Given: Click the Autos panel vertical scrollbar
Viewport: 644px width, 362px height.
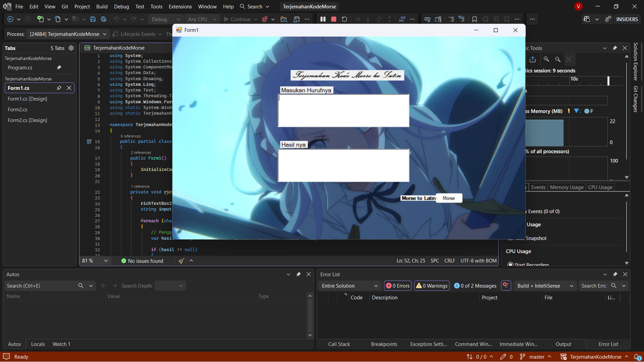Looking at the screenshot, I should 310,315.
